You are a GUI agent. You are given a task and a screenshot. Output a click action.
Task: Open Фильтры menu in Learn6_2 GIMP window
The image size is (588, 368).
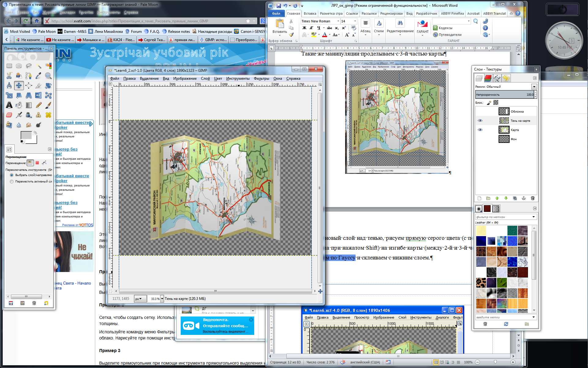(x=261, y=79)
